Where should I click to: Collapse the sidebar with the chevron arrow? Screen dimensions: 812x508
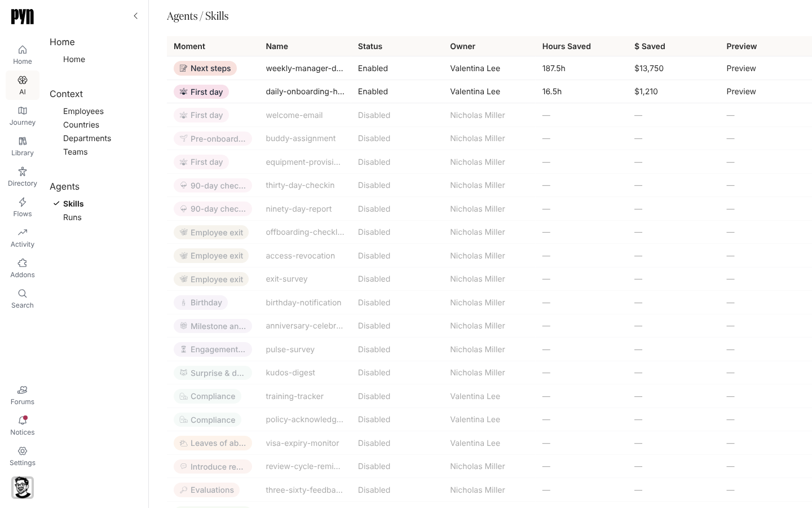[135, 16]
